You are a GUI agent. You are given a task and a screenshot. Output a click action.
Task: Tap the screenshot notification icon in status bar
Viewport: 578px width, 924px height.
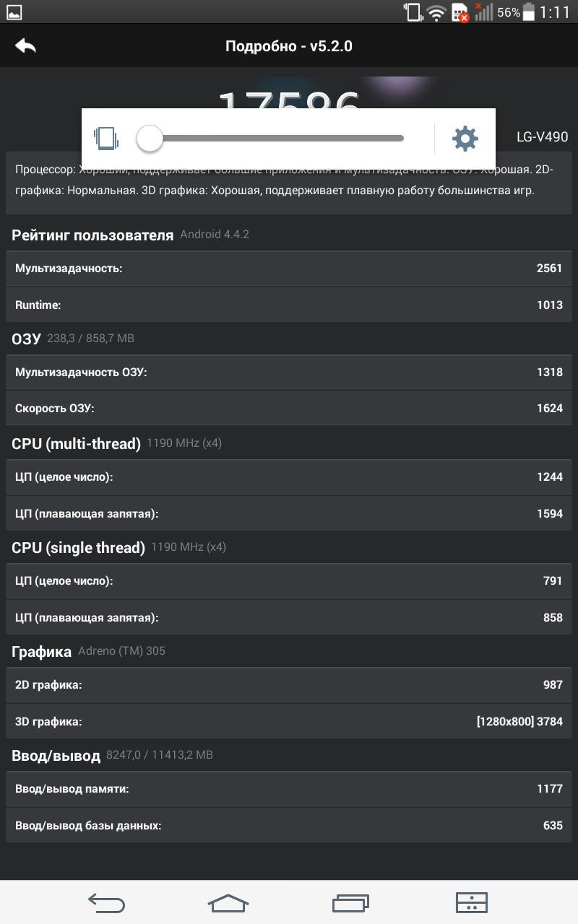(x=14, y=12)
